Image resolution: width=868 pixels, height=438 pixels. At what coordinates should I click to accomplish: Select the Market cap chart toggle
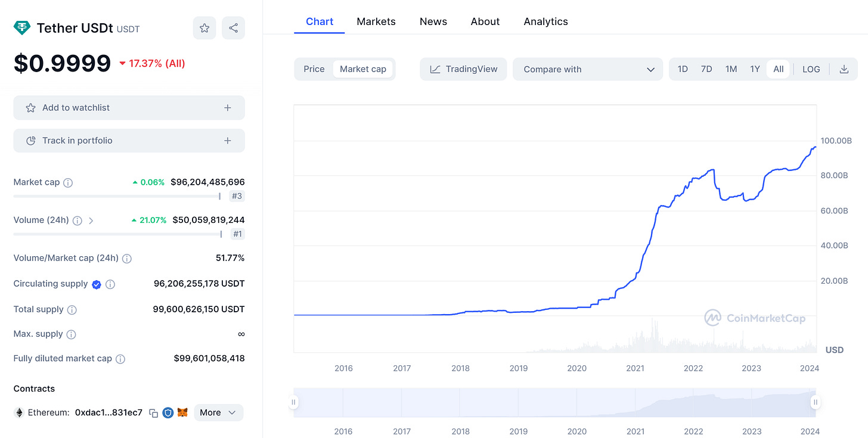[363, 69]
